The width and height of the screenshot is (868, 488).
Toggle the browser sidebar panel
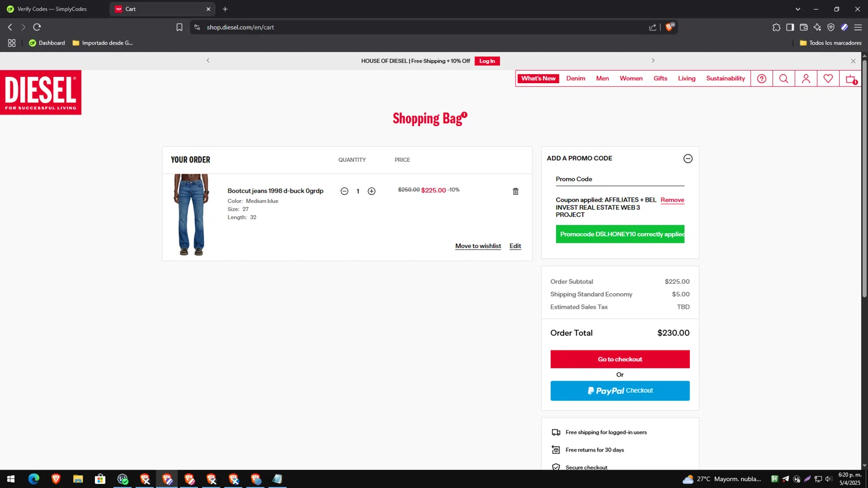[790, 27]
